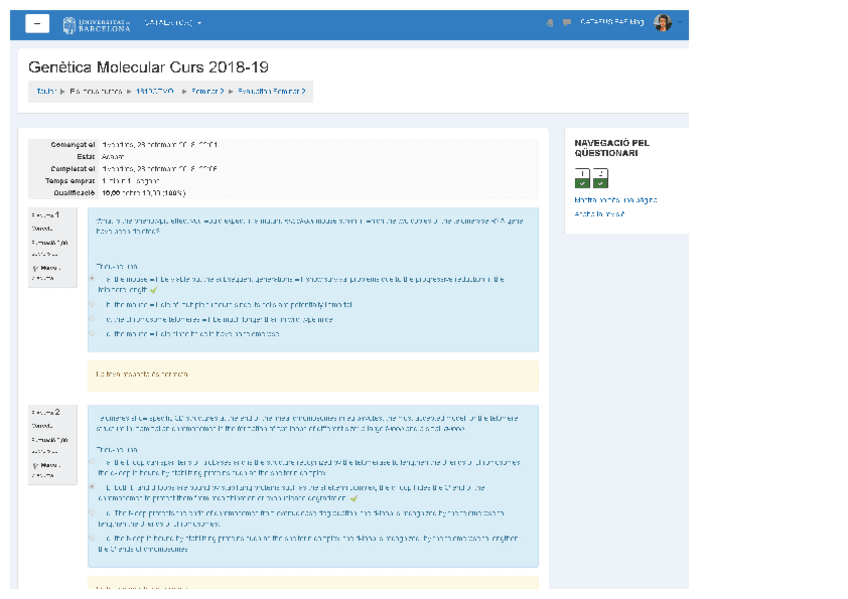Image resolution: width=848 pixels, height=599 pixels.
Task: Select option d radio of question 2
Action: (x=92, y=538)
